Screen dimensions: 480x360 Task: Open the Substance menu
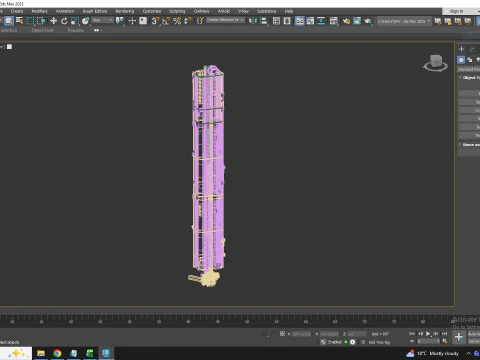coord(266,11)
